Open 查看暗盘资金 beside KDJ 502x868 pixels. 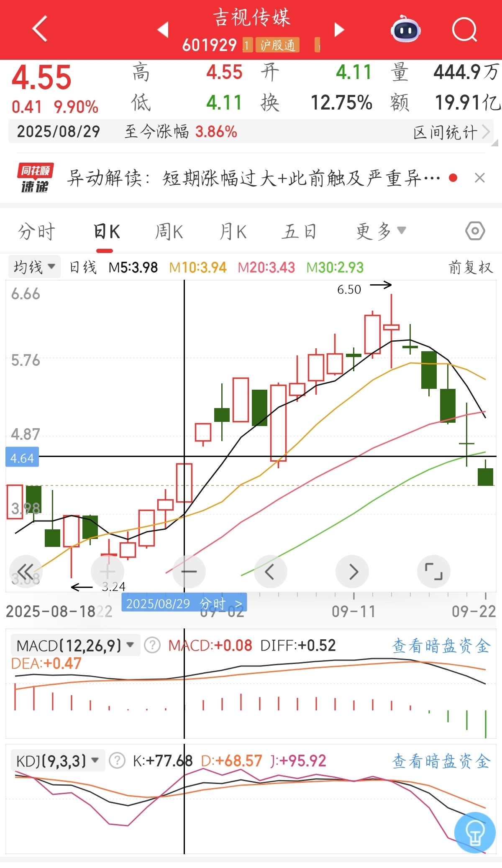441,761
